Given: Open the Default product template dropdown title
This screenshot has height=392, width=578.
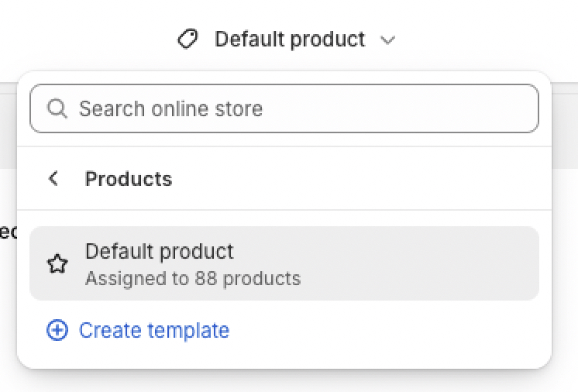Looking at the screenshot, I should tap(286, 39).
